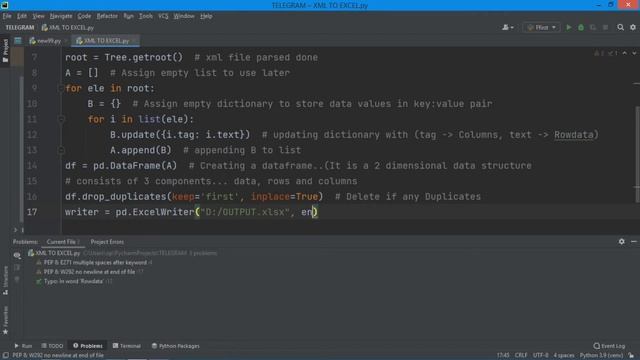Open the VCS menu
This screenshot has height=360, width=640.
(163, 16)
